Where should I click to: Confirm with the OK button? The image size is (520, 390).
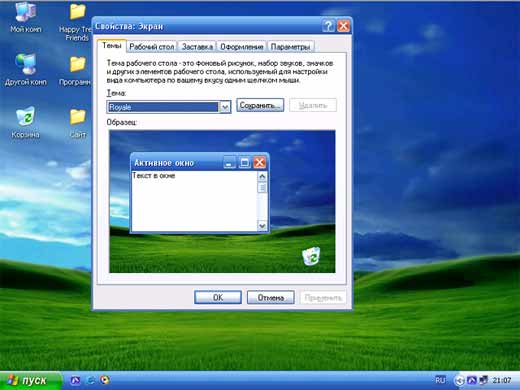[218, 297]
